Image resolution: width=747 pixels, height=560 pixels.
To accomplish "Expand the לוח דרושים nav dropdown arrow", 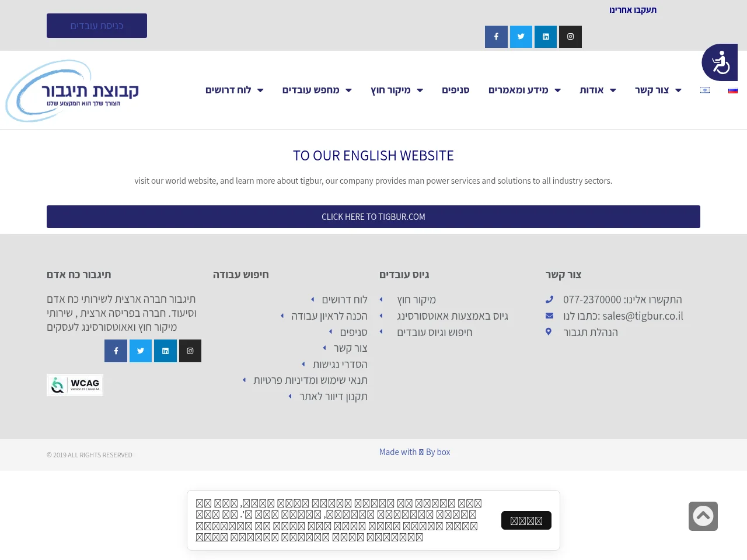I will point(260,90).
